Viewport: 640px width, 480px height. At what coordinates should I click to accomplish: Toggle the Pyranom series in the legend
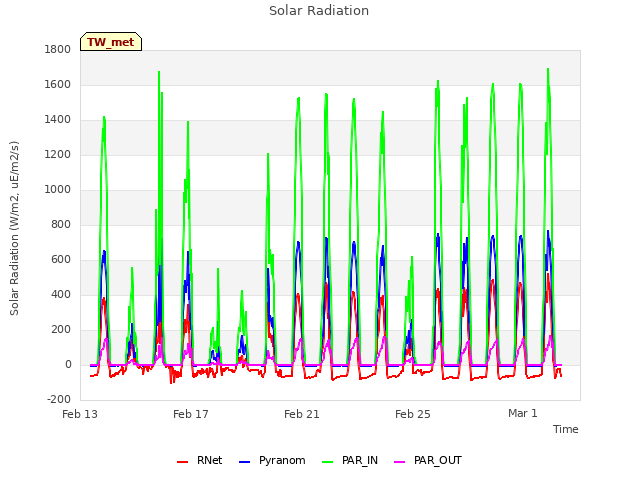pos(272,460)
